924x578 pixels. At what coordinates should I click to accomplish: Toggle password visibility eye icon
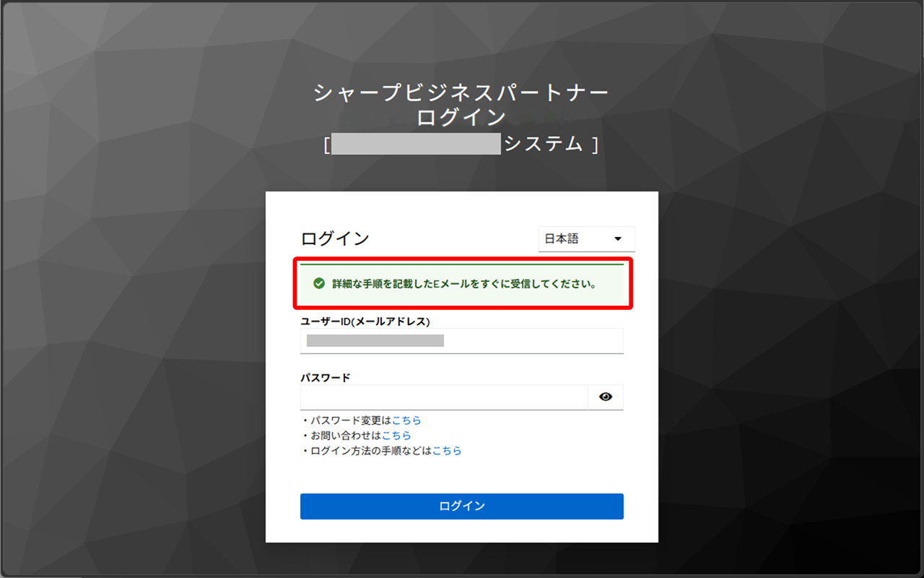coord(606,397)
